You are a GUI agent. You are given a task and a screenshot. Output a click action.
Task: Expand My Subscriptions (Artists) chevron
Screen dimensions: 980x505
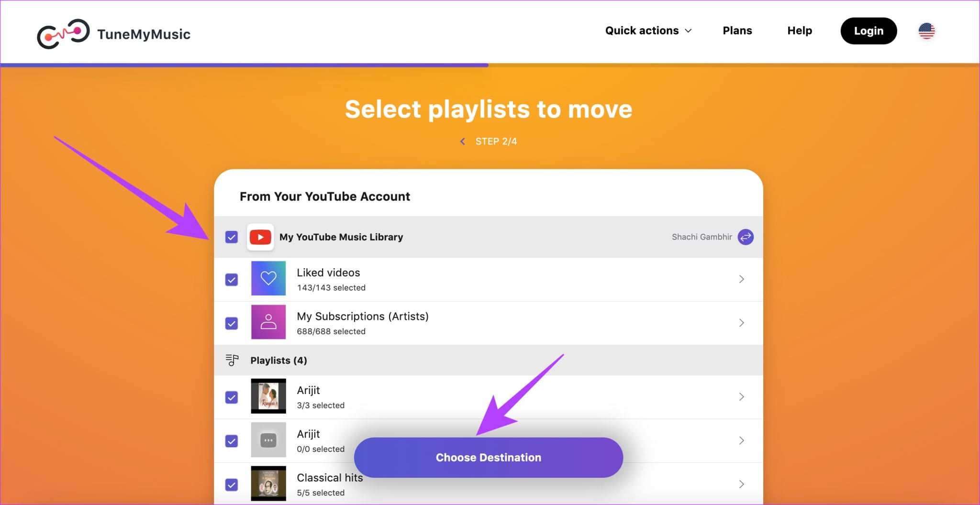pyautogui.click(x=741, y=323)
